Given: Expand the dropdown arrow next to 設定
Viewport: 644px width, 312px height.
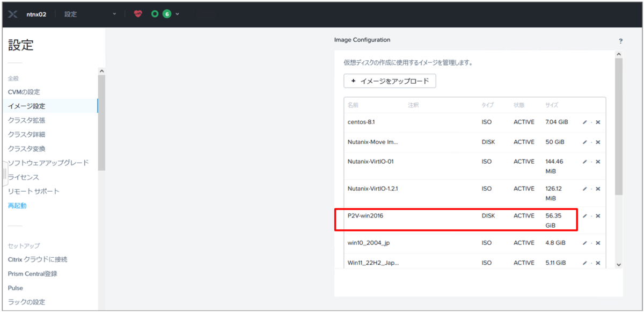Looking at the screenshot, I should coord(114,14).
